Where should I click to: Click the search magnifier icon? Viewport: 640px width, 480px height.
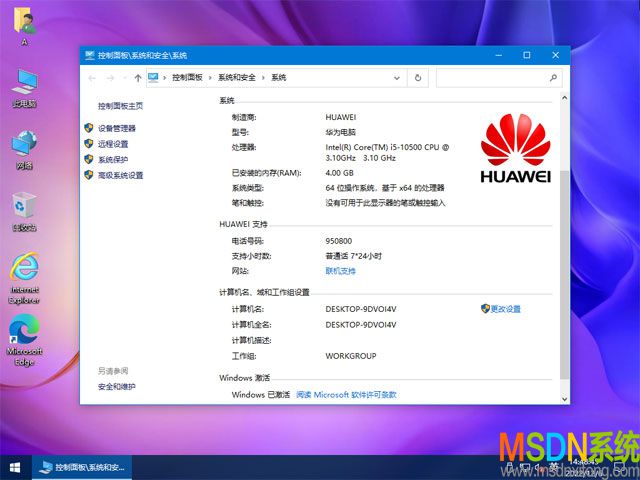[x=553, y=78]
